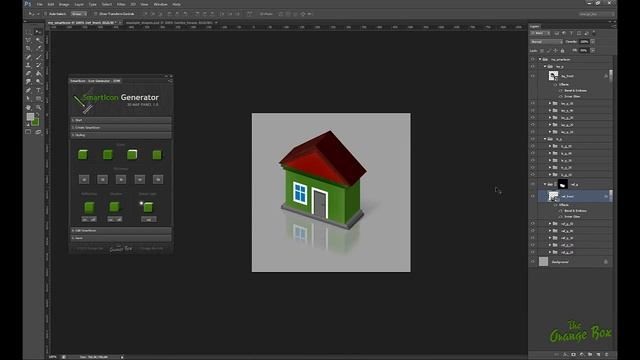Select the Crop tool
The image size is (640, 360).
point(28,48)
